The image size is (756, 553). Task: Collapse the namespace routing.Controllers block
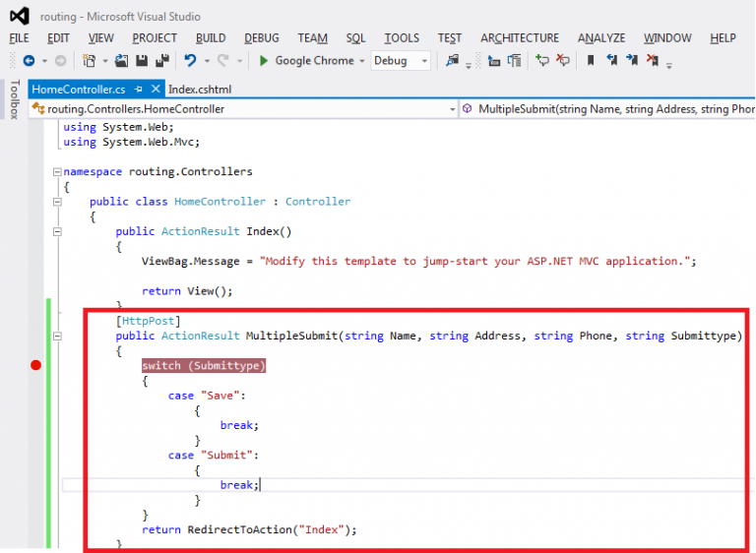(x=57, y=171)
